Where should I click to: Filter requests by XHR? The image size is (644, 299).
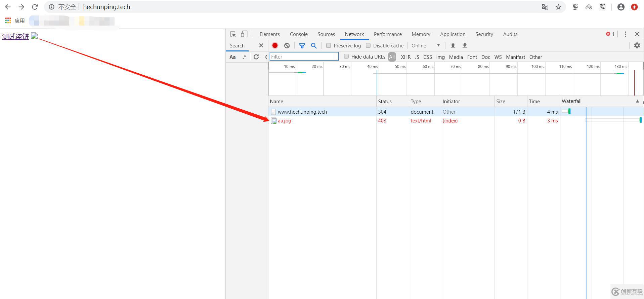(x=406, y=57)
